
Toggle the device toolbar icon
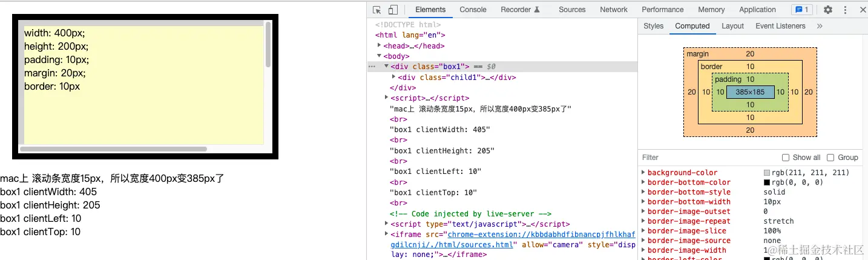click(x=393, y=10)
